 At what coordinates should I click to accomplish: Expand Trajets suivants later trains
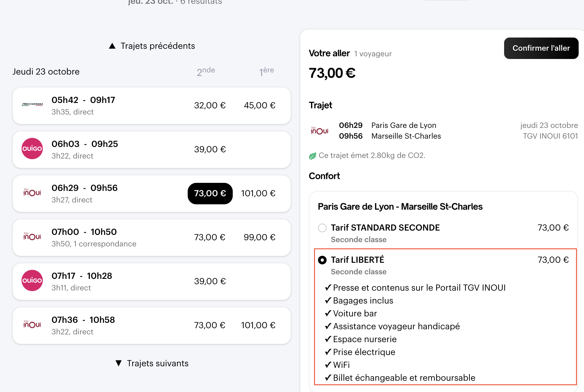pyautogui.click(x=152, y=363)
